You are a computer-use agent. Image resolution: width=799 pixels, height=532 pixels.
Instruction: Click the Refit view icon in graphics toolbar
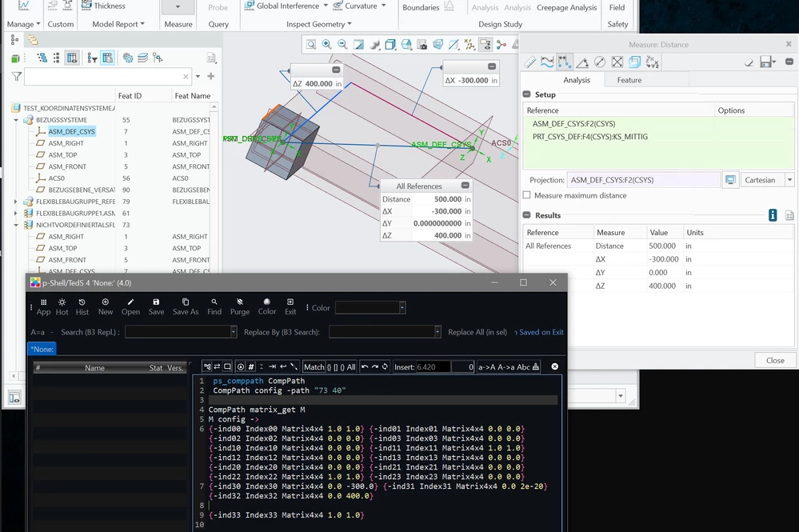(311, 45)
